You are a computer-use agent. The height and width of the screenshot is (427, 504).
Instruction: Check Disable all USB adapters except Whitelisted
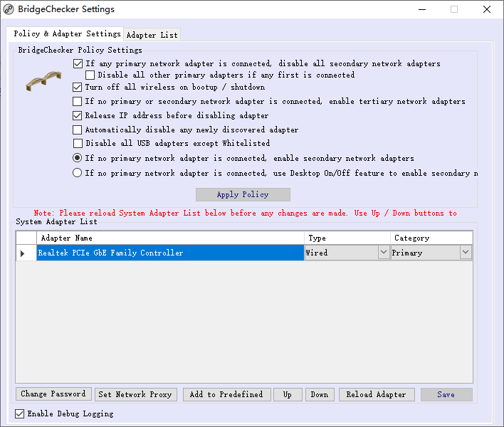pyautogui.click(x=78, y=143)
